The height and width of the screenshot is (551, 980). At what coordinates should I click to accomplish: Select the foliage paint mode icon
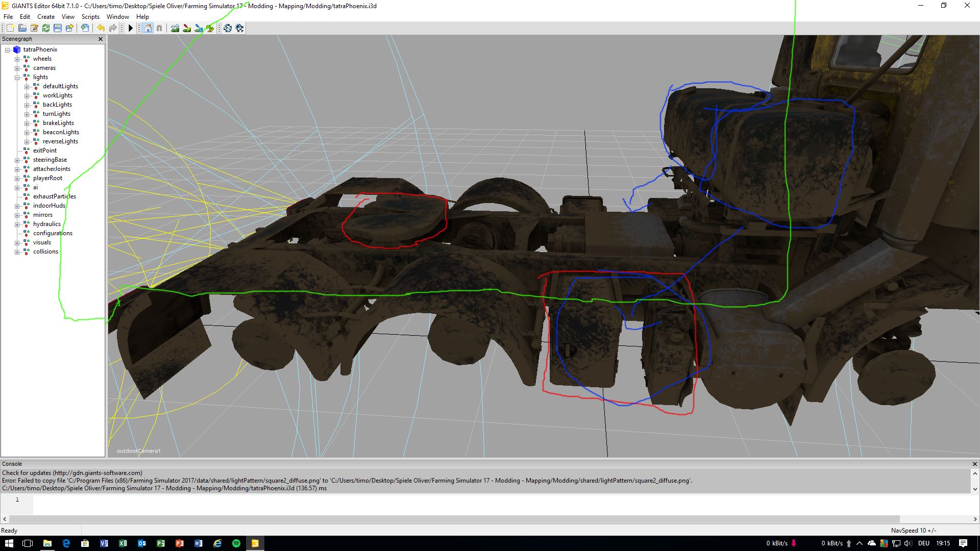[x=210, y=28]
